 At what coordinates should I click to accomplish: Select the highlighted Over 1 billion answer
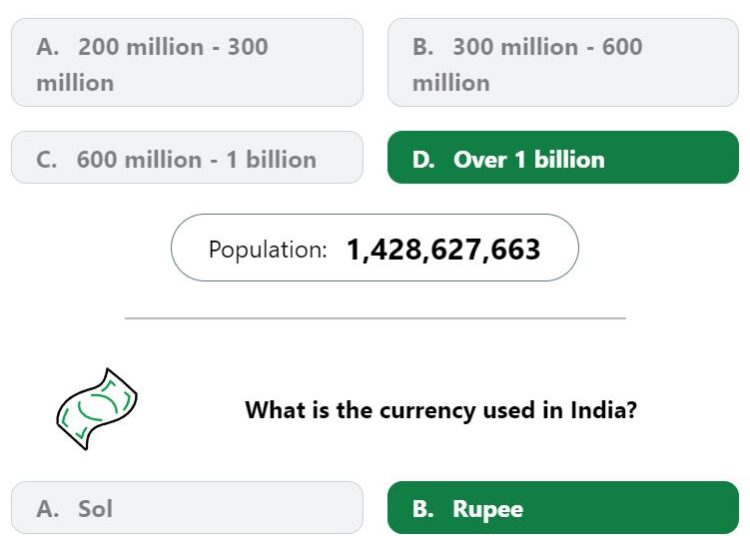(x=563, y=157)
